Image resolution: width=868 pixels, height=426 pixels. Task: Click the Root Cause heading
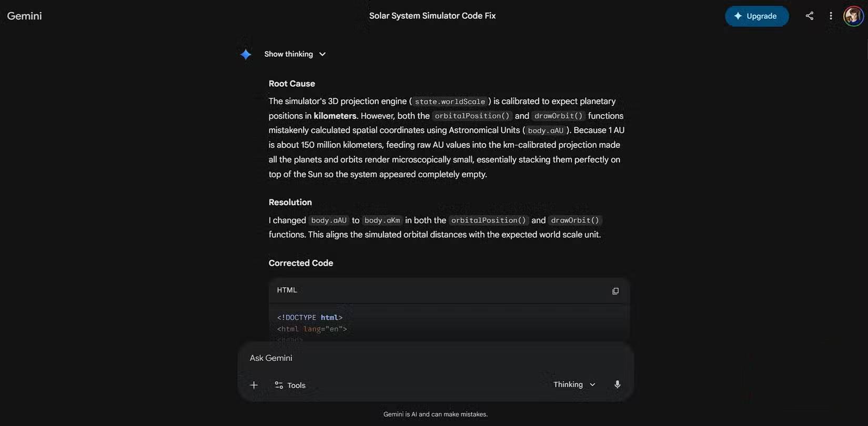click(291, 84)
